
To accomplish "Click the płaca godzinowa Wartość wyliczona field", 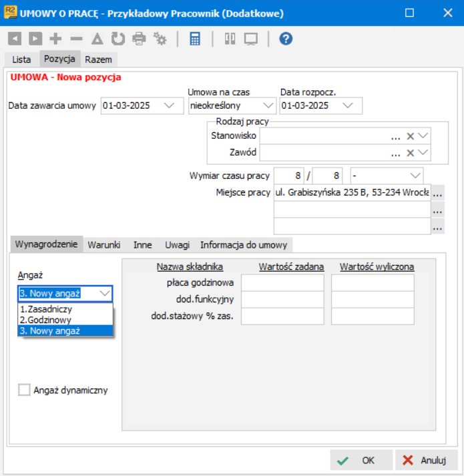I will (373, 282).
